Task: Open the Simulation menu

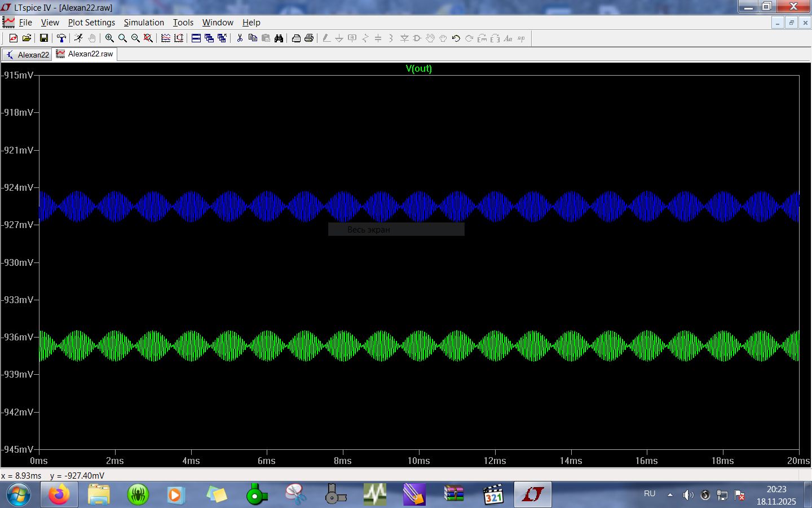Action: pos(144,23)
